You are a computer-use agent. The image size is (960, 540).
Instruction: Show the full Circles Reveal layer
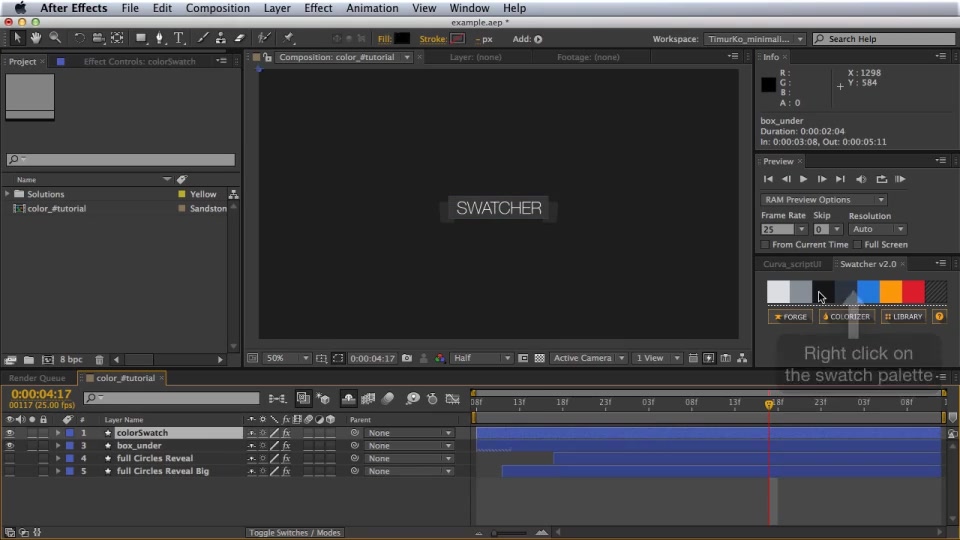[10, 459]
